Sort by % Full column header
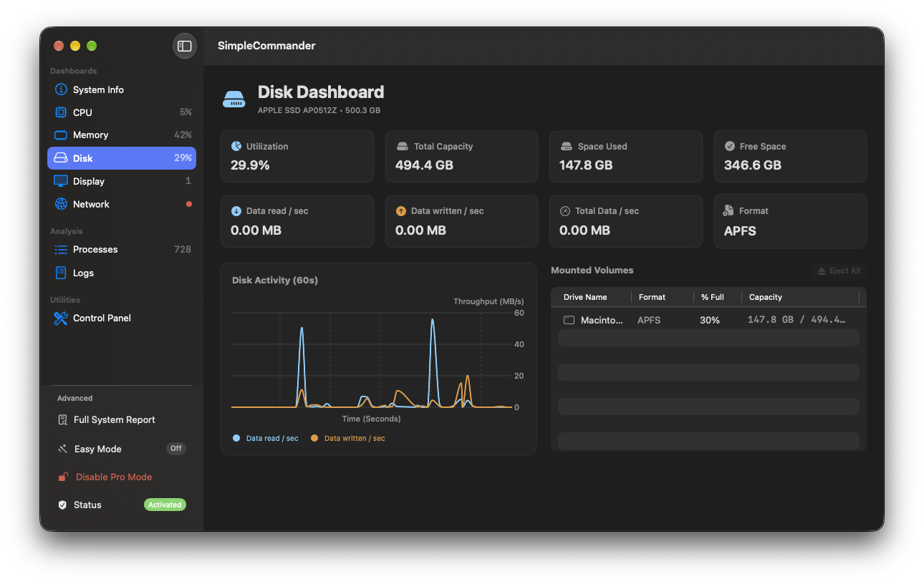 click(x=713, y=297)
